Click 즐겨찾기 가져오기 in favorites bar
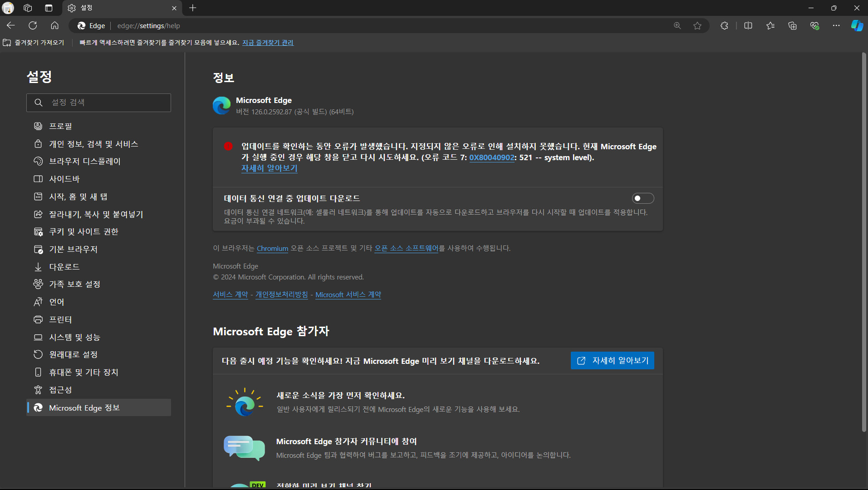Viewport: 868px width, 490px height. tap(34, 43)
